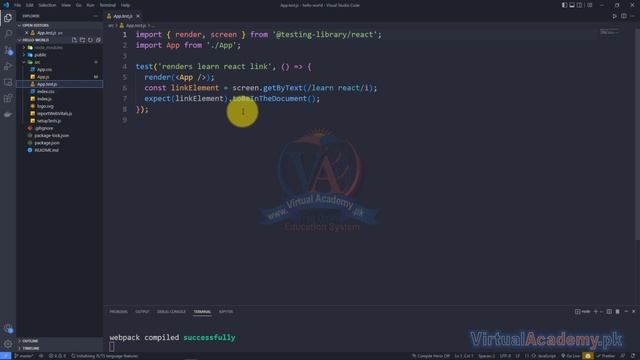The image size is (640, 360).
Task: Open the Accounts icon in the activity bar
Action: [8, 328]
